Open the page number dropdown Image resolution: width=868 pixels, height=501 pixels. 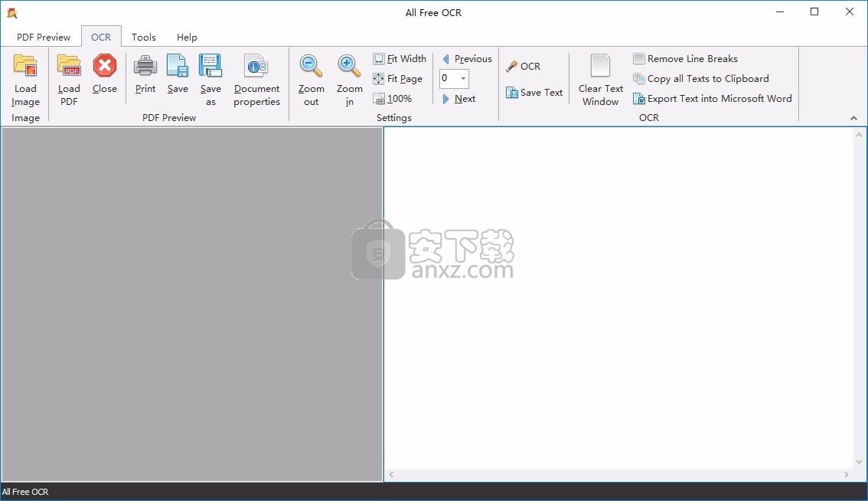point(463,79)
